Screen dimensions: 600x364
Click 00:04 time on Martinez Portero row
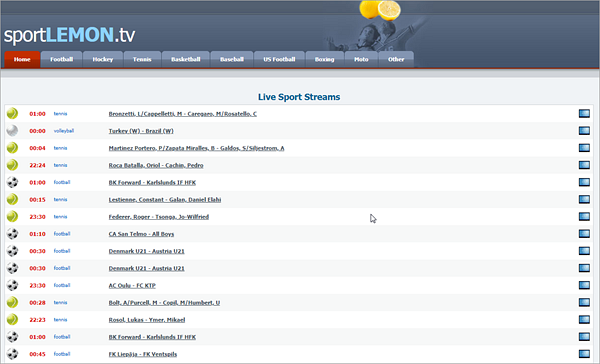pos(38,148)
